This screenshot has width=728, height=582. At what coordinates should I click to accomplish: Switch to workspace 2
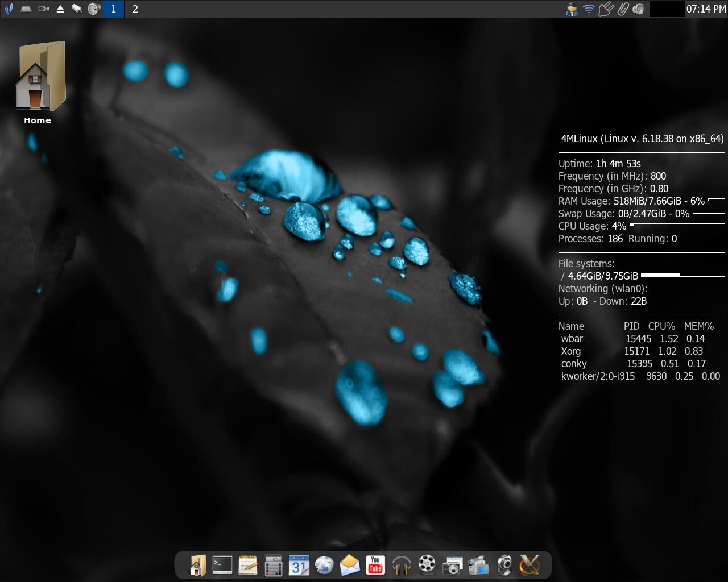tap(135, 9)
